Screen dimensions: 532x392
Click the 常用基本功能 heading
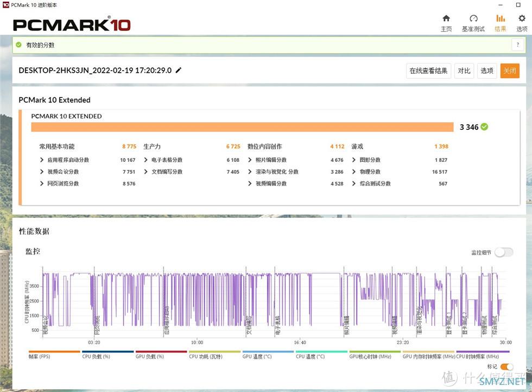coord(56,146)
